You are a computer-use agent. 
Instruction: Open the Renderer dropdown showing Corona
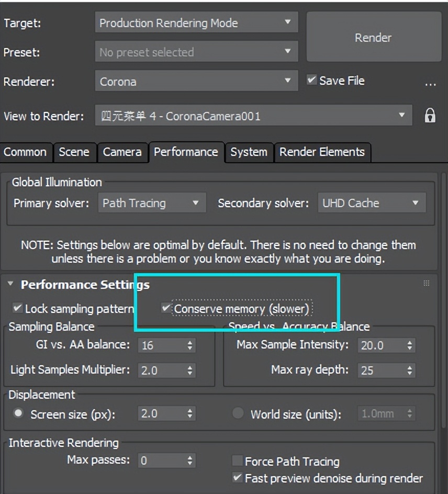coord(197,81)
